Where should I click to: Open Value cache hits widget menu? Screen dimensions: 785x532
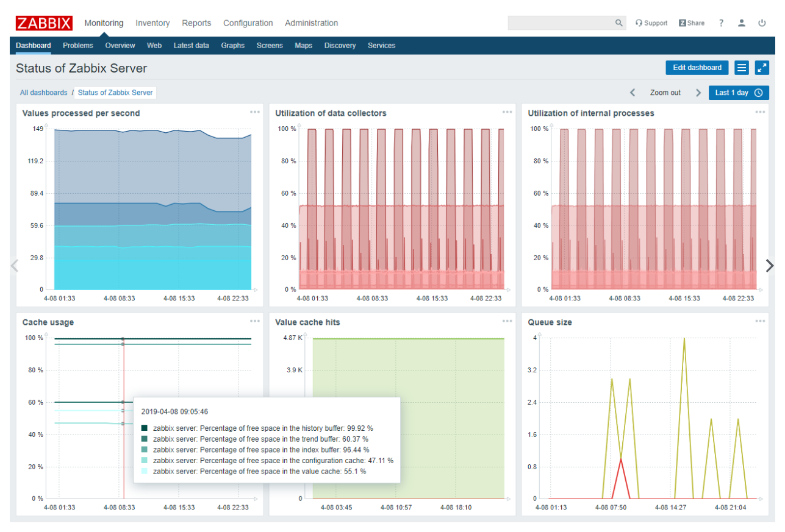tap(507, 321)
